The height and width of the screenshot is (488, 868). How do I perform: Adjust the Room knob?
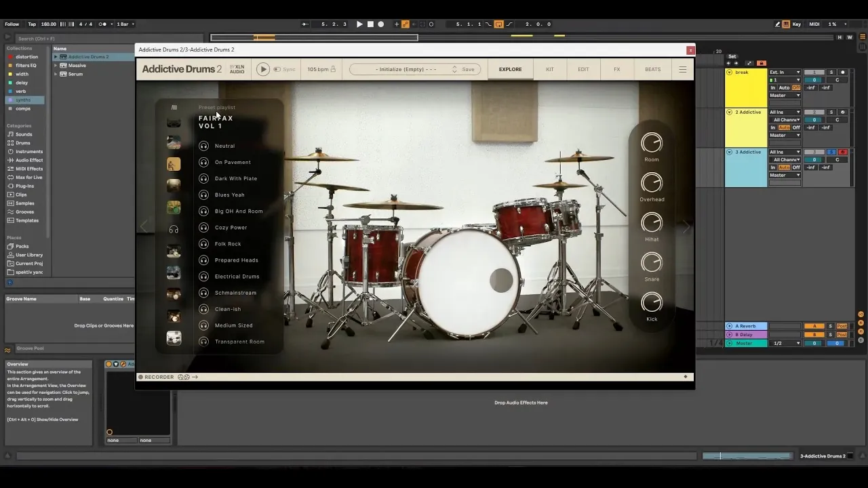[652, 142]
